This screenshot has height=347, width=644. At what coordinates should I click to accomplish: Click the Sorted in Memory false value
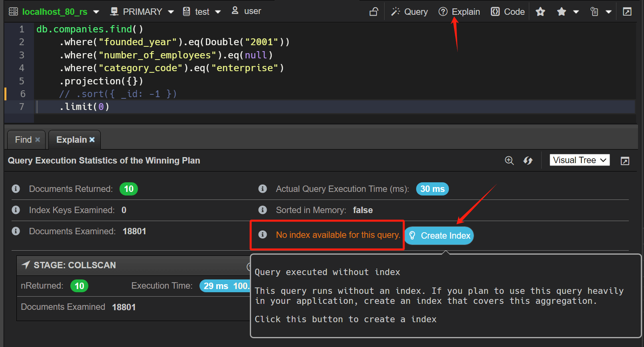coord(363,210)
